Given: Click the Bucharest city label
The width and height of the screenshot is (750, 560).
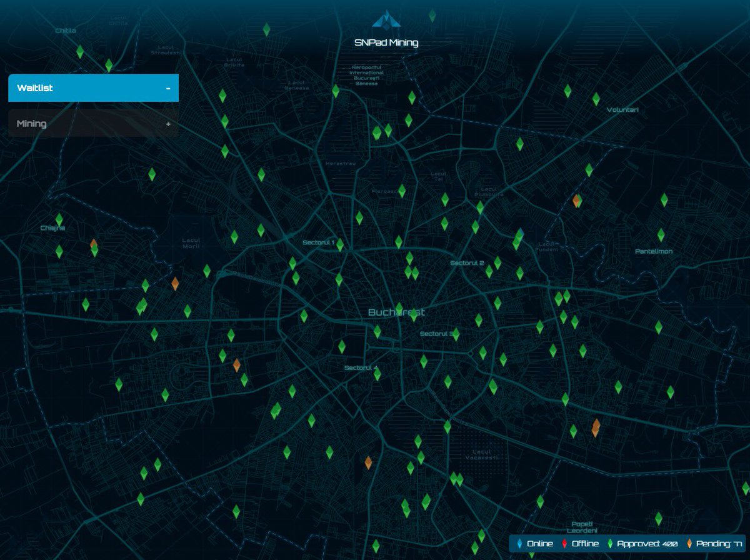Looking at the screenshot, I should click(x=396, y=312).
